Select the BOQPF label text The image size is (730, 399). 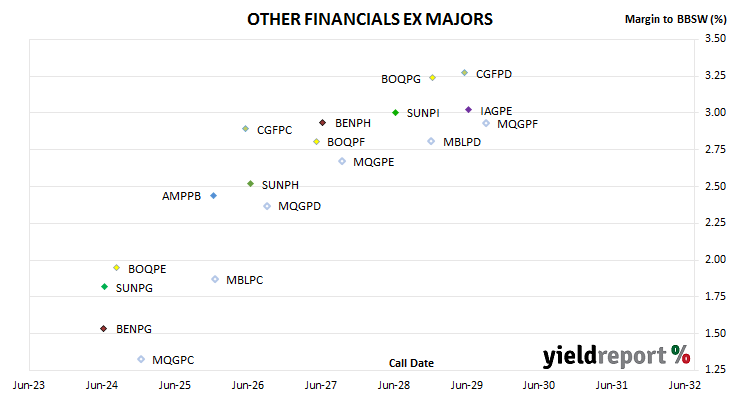click(346, 142)
